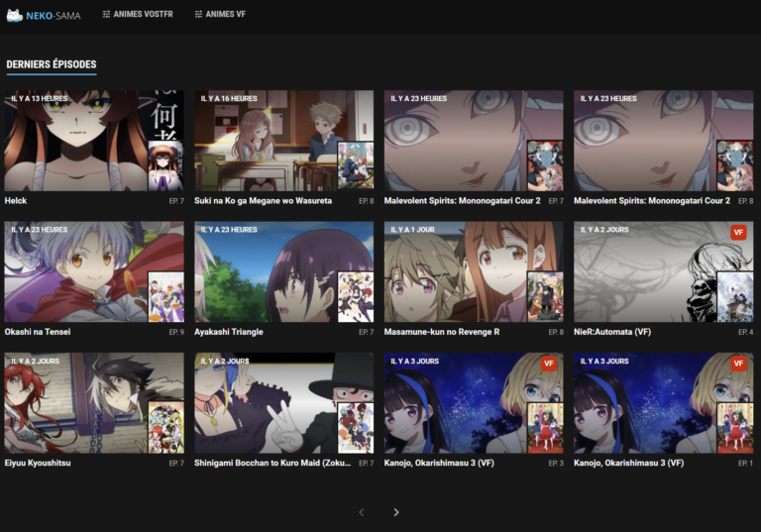The width and height of the screenshot is (761, 532).
Task: Go to previous page with left chevron
Action: pos(361,512)
